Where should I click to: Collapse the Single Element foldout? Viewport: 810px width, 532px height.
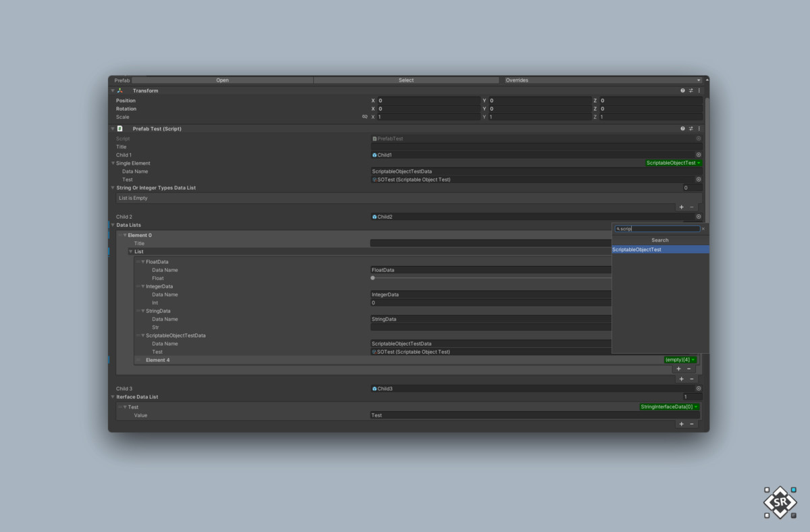click(113, 163)
